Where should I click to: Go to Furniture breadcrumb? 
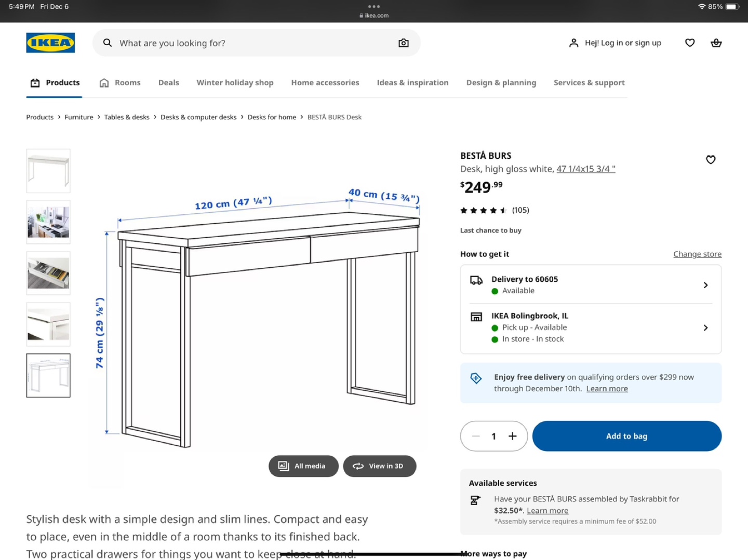pos(79,117)
